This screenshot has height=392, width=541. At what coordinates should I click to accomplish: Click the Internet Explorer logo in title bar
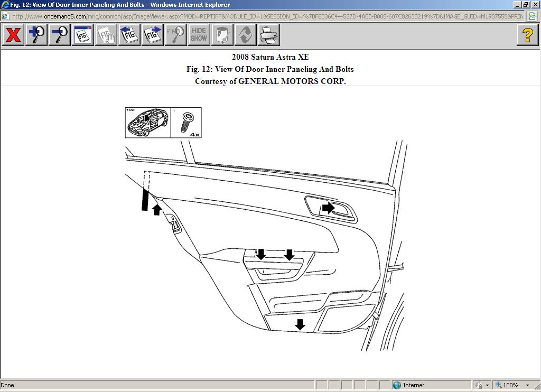click(x=5, y=4)
